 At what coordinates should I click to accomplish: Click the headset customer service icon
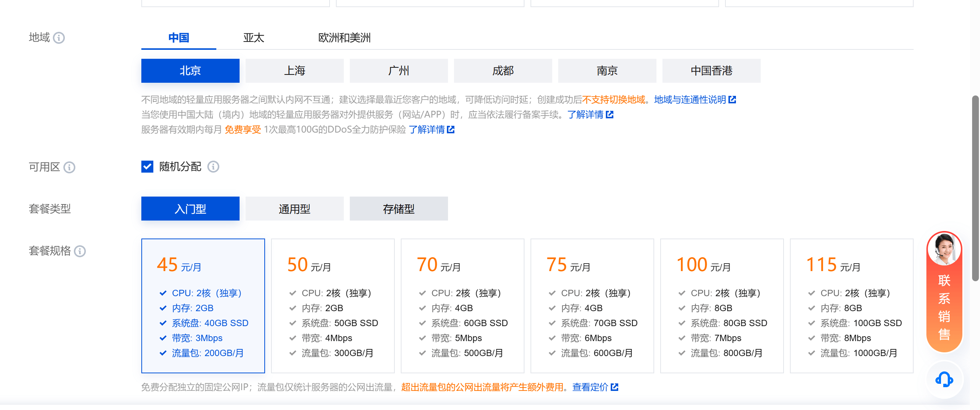click(x=943, y=380)
